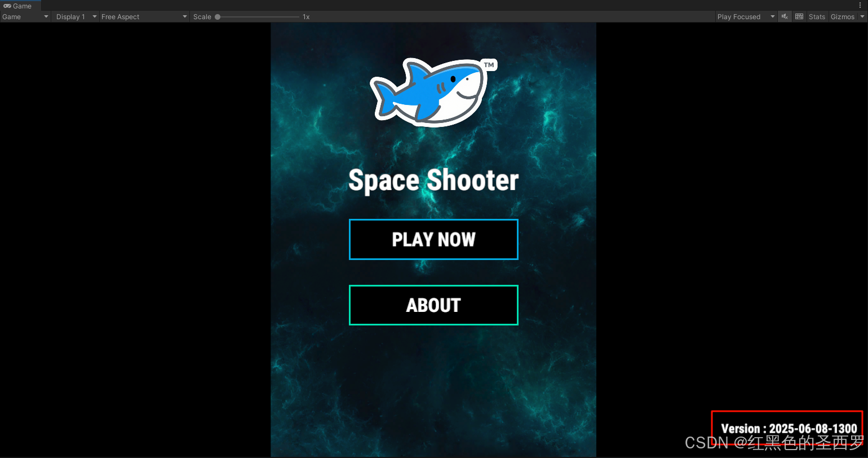Open the Free Aspect dropdown
Viewport: 868px width, 458px height.
click(144, 17)
